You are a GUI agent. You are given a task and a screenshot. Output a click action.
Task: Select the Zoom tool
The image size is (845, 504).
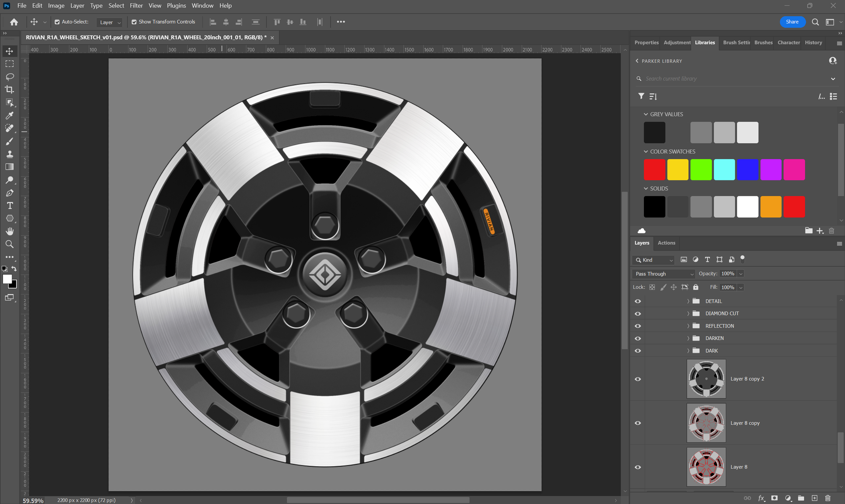pyautogui.click(x=9, y=244)
